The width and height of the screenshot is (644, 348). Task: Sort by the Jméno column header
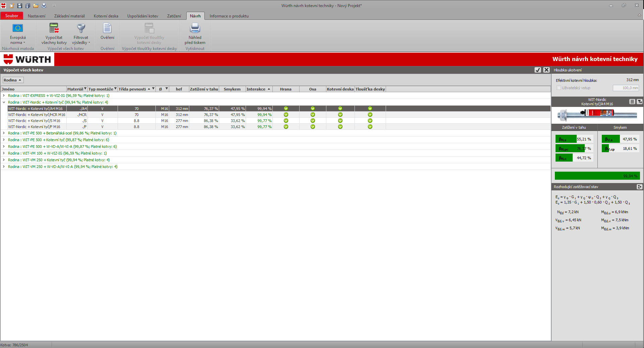(x=34, y=89)
